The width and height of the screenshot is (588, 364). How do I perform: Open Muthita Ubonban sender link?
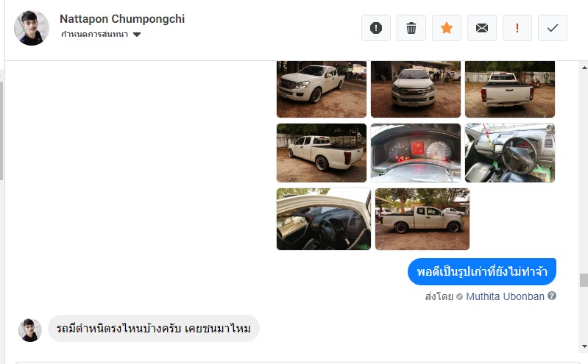(505, 296)
